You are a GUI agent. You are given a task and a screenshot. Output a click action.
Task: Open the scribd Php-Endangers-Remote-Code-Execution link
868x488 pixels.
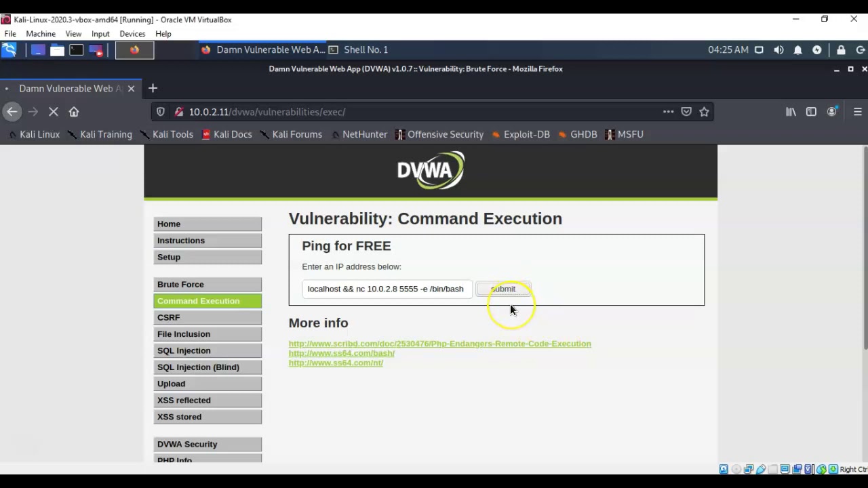[x=440, y=344]
